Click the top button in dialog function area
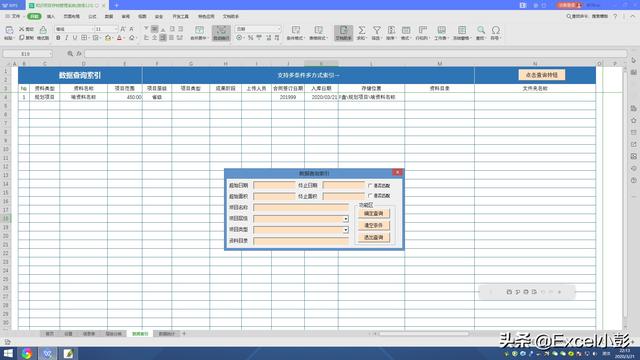 pyautogui.click(x=373, y=213)
